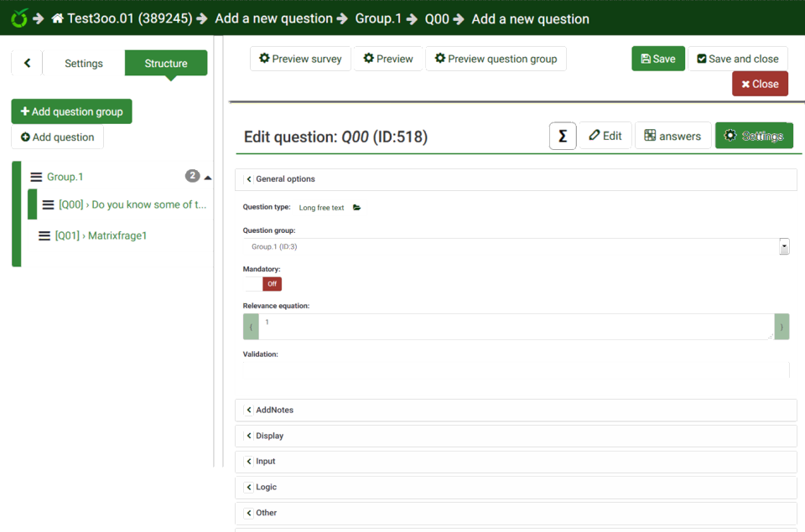This screenshot has width=805, height=532.
Task: Click Preview survey button
Action: 300,59
